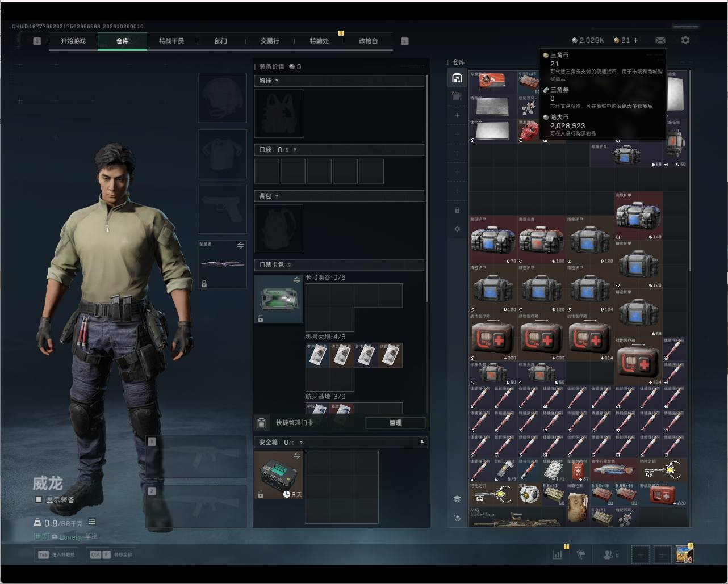Toggle the 显示装备 checkbox
This screenshot has height=584, width=728.
coord(39,499)
